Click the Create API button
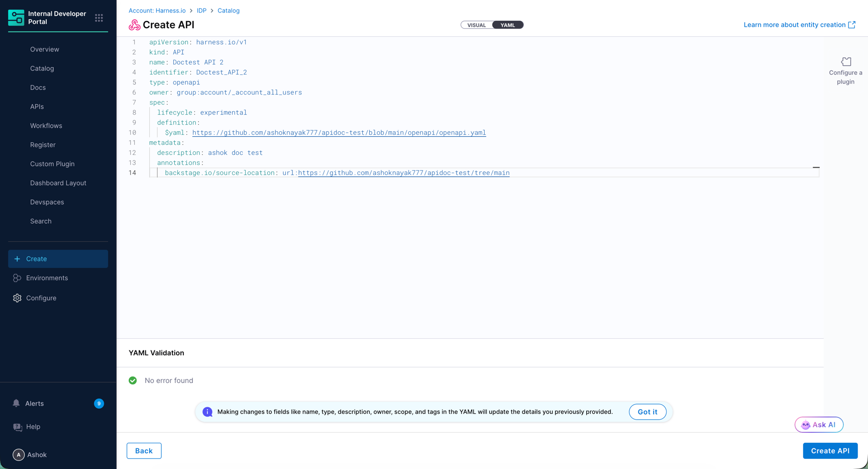This screenshot has width=868, height=469. pos(830,451)
